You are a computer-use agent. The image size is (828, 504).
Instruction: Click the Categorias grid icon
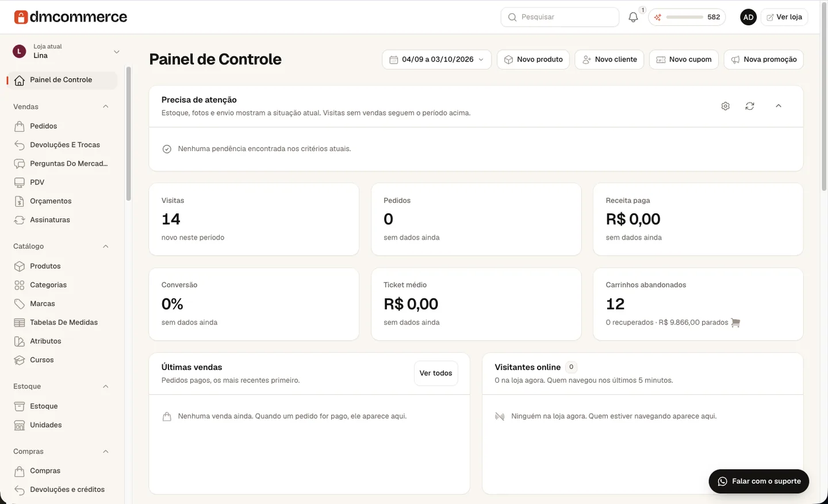pos(20,285)
